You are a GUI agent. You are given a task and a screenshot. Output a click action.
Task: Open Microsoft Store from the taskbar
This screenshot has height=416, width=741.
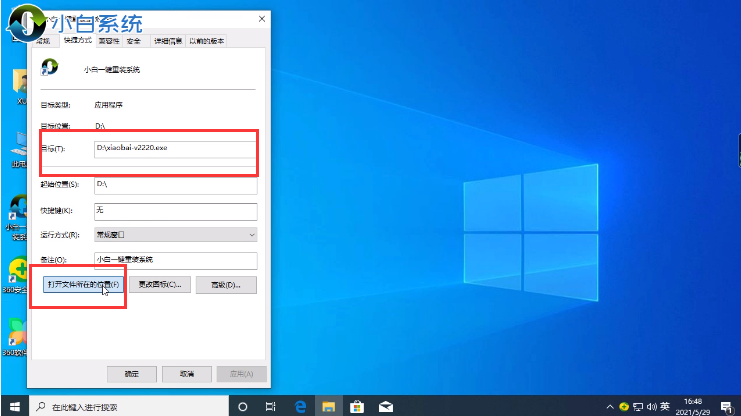355,407
